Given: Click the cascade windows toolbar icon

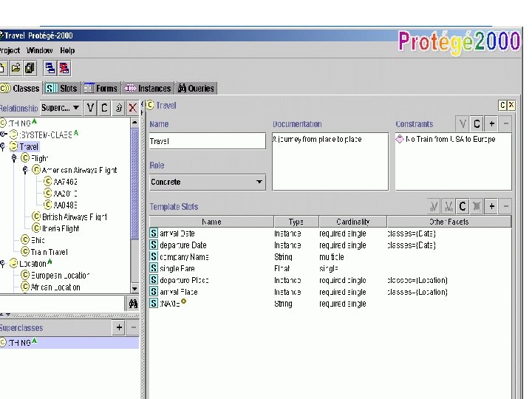Looking at the screenshot, I should 50,68.
